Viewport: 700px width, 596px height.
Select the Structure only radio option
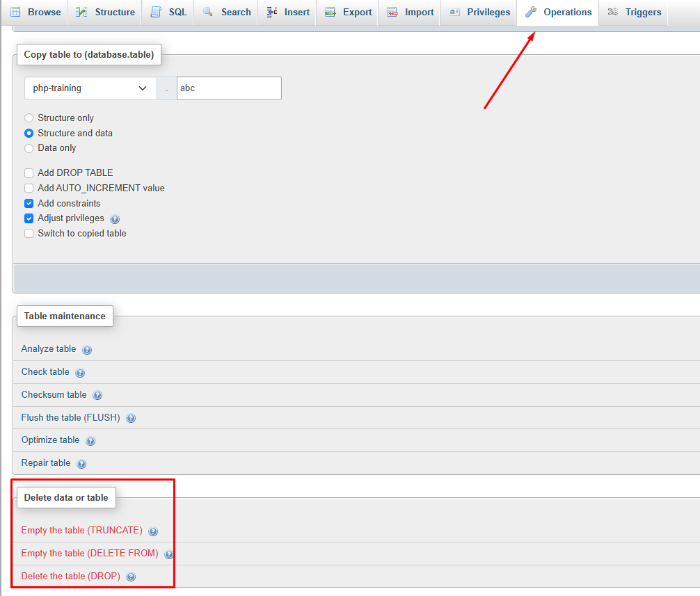pos(29,118)
